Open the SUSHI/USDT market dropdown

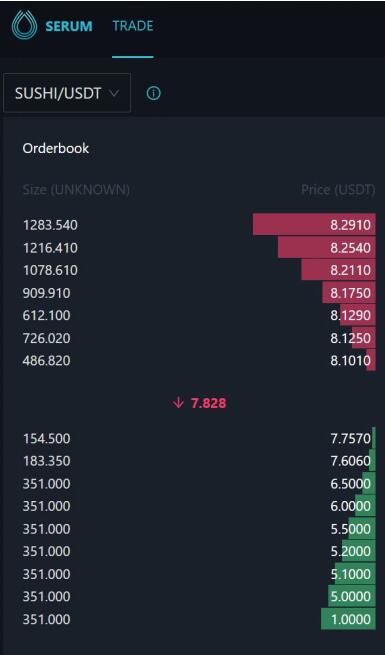[x=67, y=93]
